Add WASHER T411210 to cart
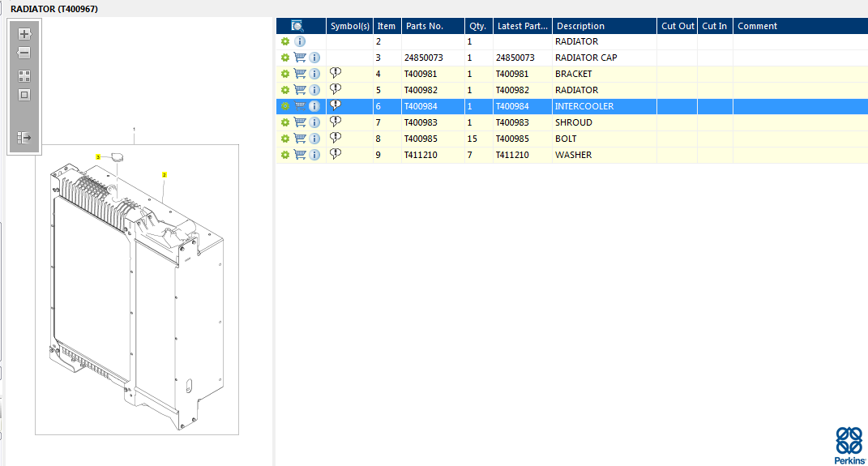Image resolution: width=868 pixels, height=466 pixels. [300, 155]
